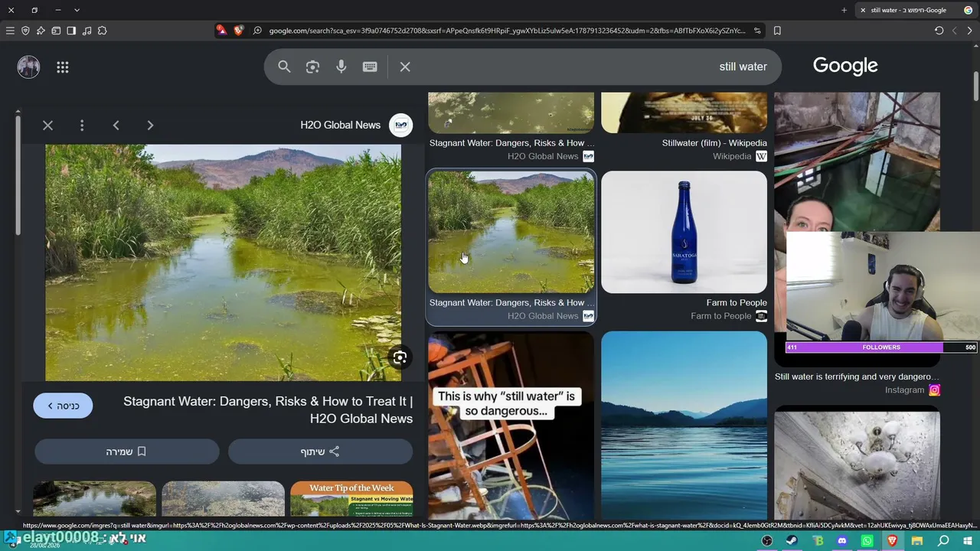Close the image preview panel
Viewport: 980px width, 551px height.
[47, 126]
